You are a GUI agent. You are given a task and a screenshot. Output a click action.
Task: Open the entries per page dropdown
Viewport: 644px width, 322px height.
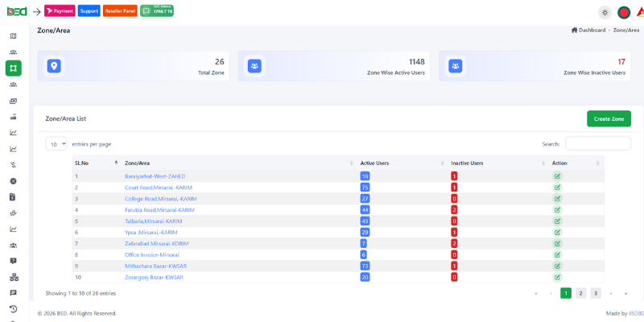click(56, 144)
